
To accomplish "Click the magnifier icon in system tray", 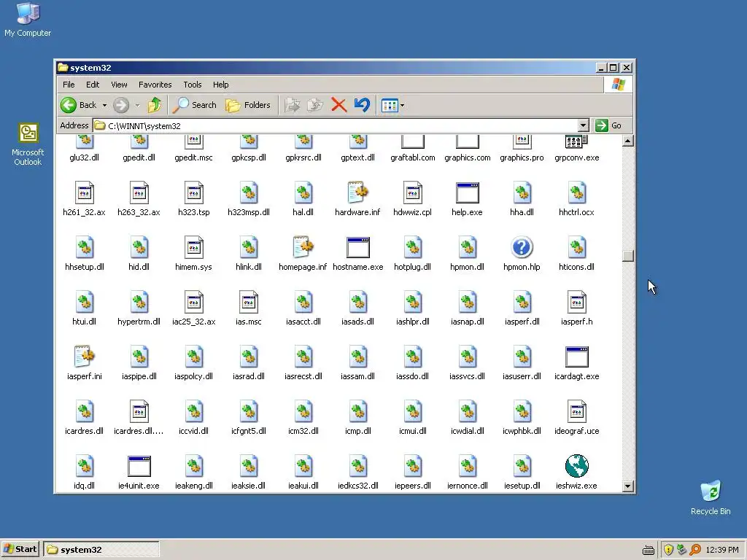I will (695, 550).
